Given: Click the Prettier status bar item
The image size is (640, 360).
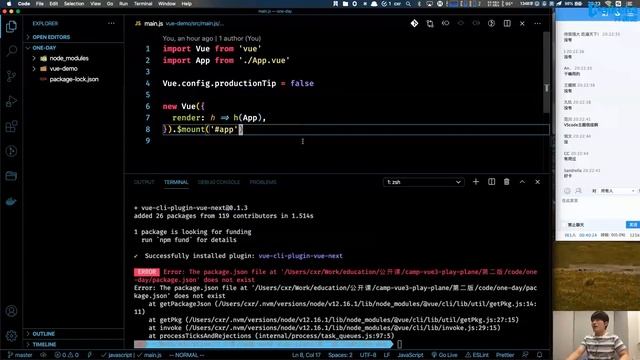Looking at the screenshot, I should tap(505, 355).
